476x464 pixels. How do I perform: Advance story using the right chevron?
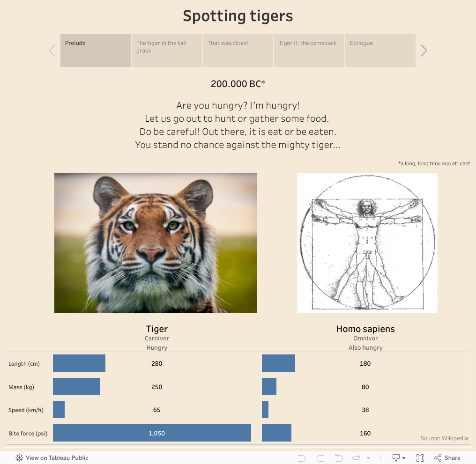click(423, 50)
